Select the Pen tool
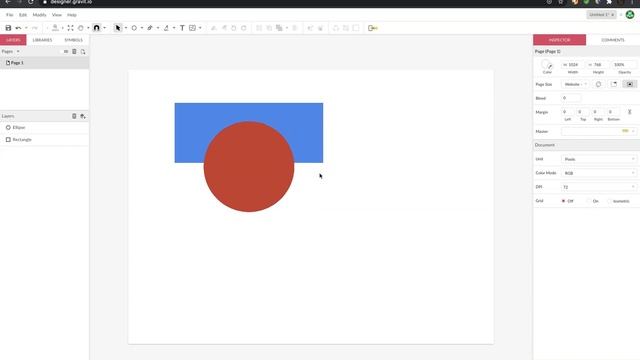Image resolution: width=640 pixels, height=360 pixels. pyautogui.click(x=150, y=28)
